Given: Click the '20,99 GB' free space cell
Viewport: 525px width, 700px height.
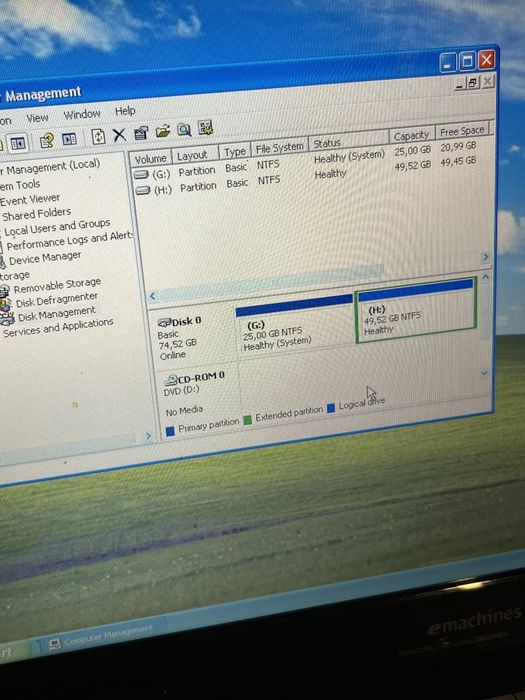Looking at the screenshot, I should (458, 146).
